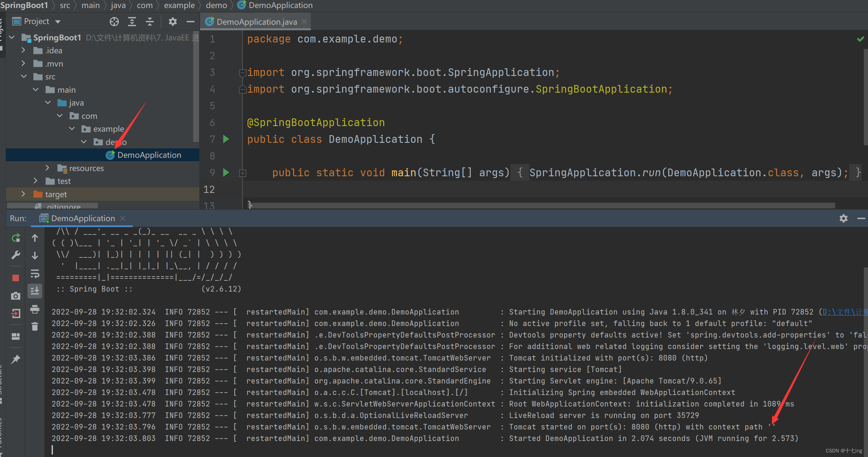868x457 pixels.
Task: Jump down the stack trace arrow
Action: (35, 255)
